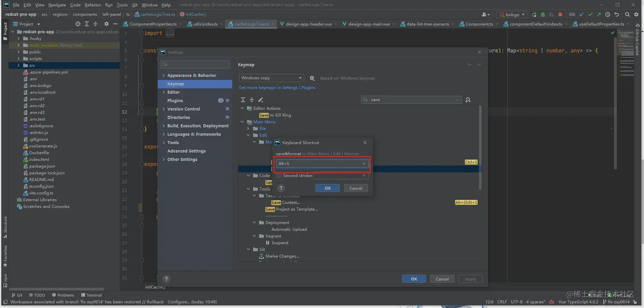Open keymap gear options next to Windows copy
The width and height of the screenshot is (644, 308).
pyautogui.click(x=312, y=78)
